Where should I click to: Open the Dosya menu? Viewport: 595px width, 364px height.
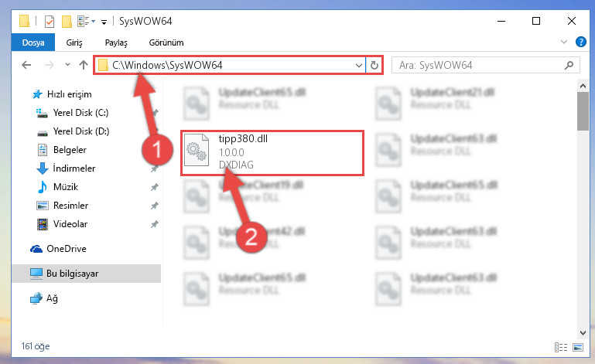pyautogui.click(x=33, y=43)
